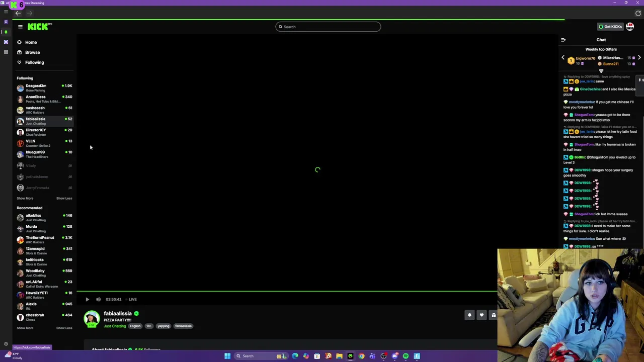Open chessbrah recommended channel
Viewport: 644px width, 362px height.
[44, 317]
